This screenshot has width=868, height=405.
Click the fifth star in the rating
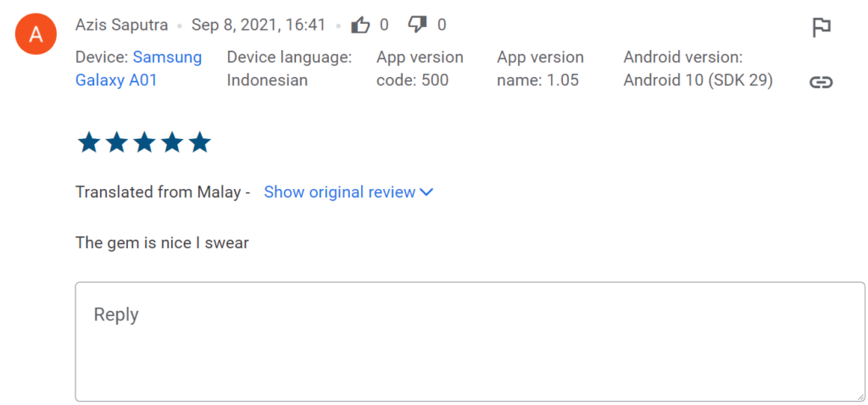(x=199, y=142)
